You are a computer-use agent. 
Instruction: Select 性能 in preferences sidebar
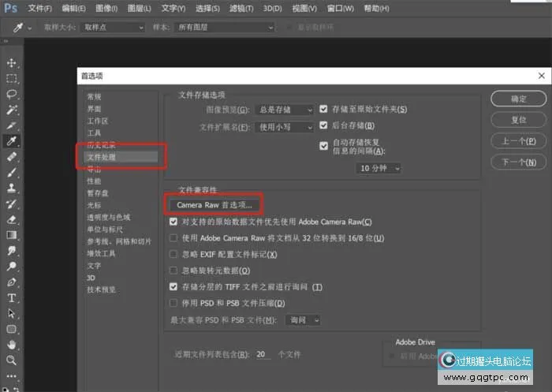click(x=94, y=181)
